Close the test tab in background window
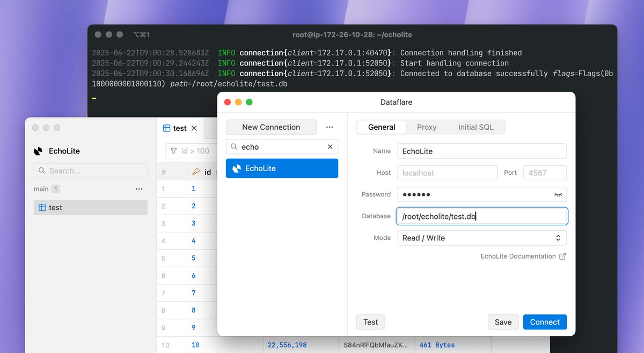Screen dimensions: 644x353 pos(194,128)
